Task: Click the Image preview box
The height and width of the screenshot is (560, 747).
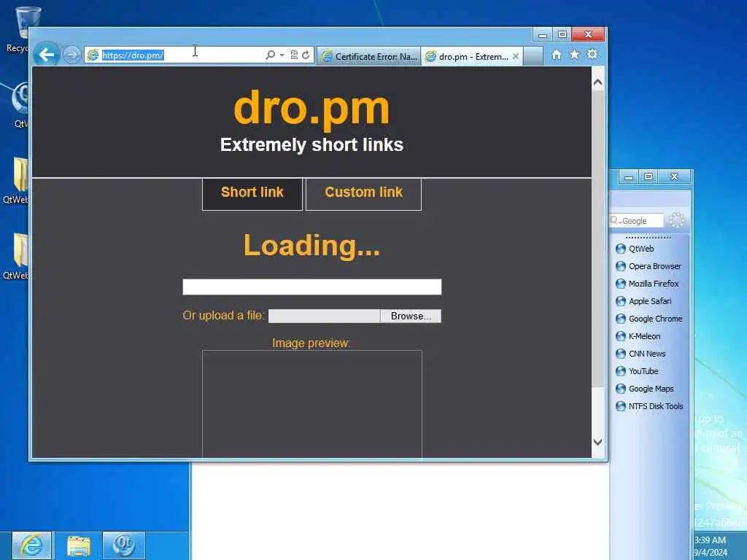Action: [x=312, y=404]
